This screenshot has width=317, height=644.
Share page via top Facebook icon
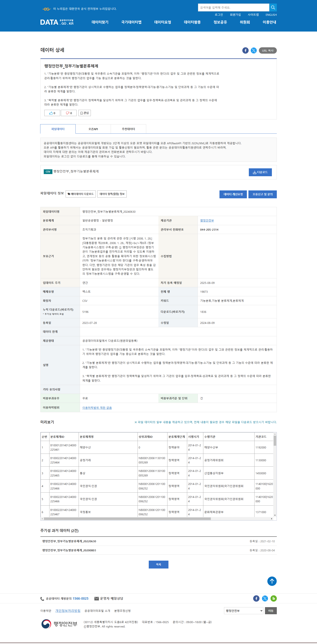(x=245, y=50)
